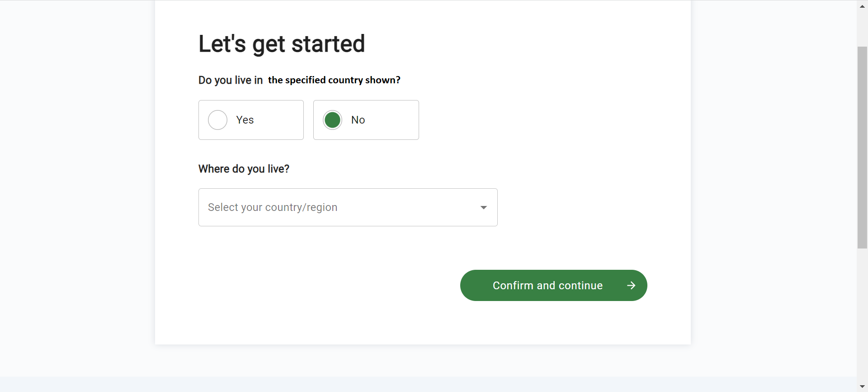Click the "Do you live in" question text
868x392 pixels.
click(x=230, y=80)
